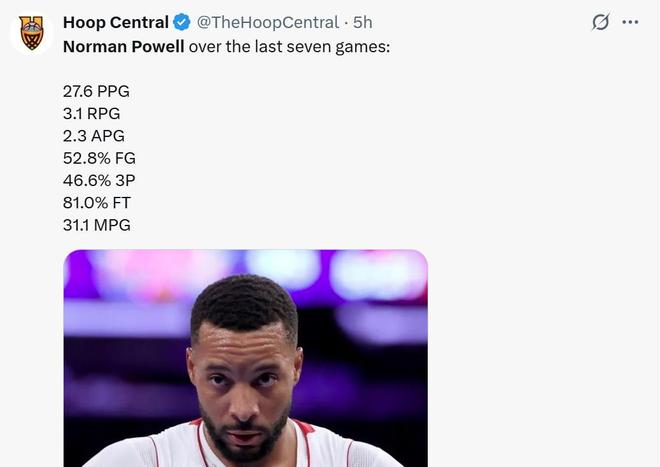
Task: Select the 27.6 PPG stat line
Action: coord(96,91)
